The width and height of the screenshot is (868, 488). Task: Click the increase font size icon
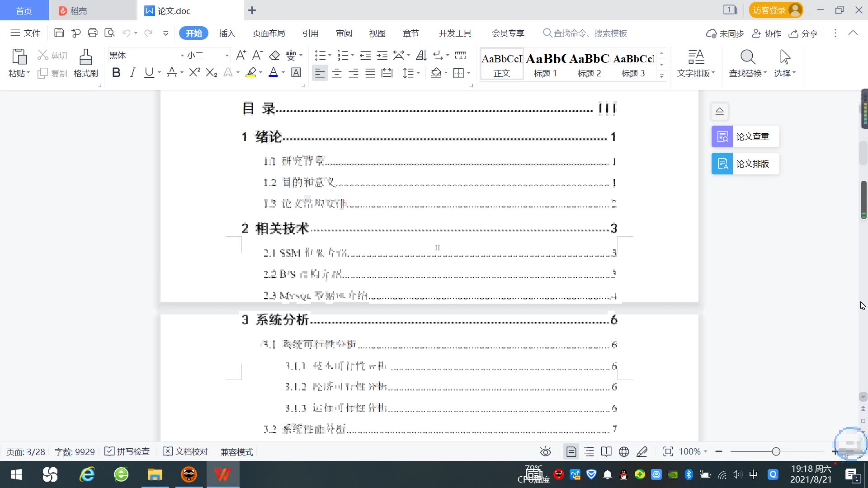point(241,56)
